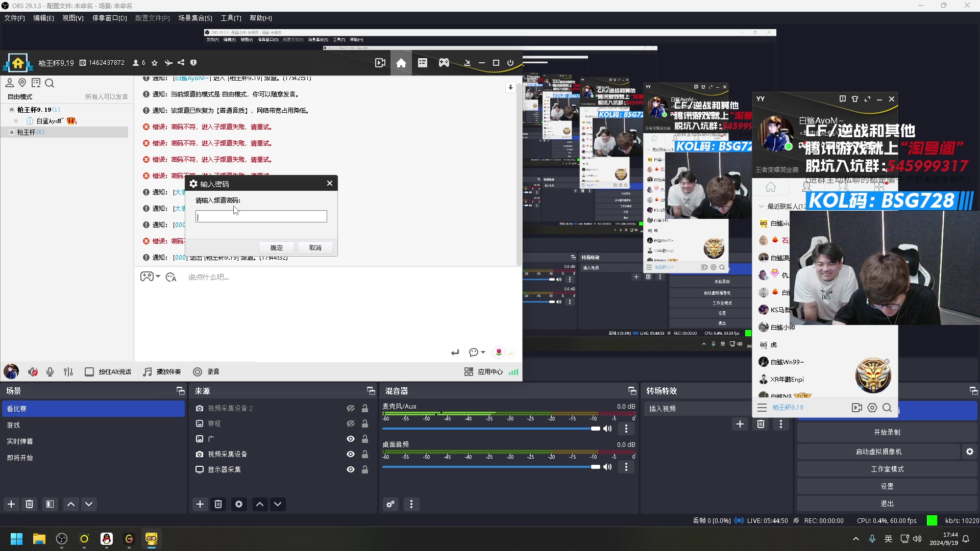Click 开始录制 button
Image resolution: width=980 pixels, height=551 pixels.
point(887,432)
